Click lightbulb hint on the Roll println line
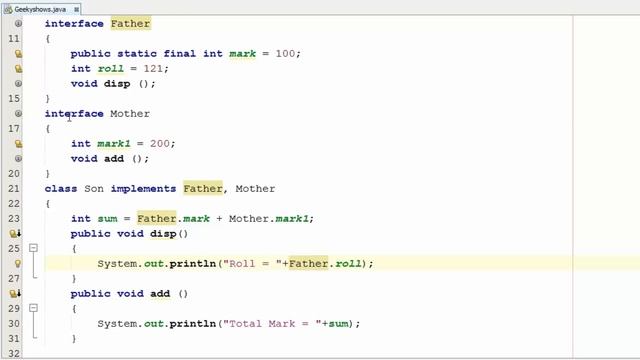This screenshot has height=360, width=640. (18, 264)
